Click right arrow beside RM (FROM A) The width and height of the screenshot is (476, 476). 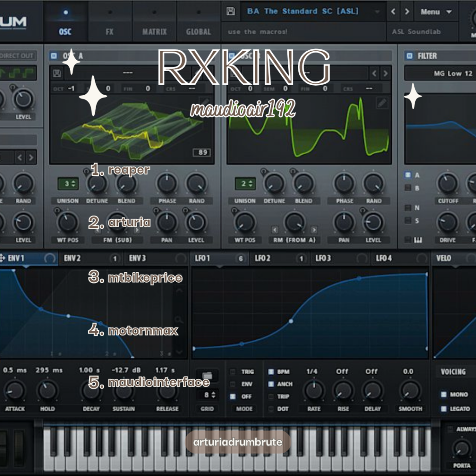tap(314, 230)
